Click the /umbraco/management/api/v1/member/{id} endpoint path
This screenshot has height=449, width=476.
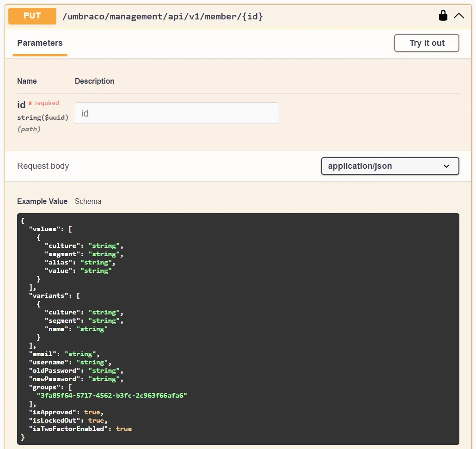point(162,17)
